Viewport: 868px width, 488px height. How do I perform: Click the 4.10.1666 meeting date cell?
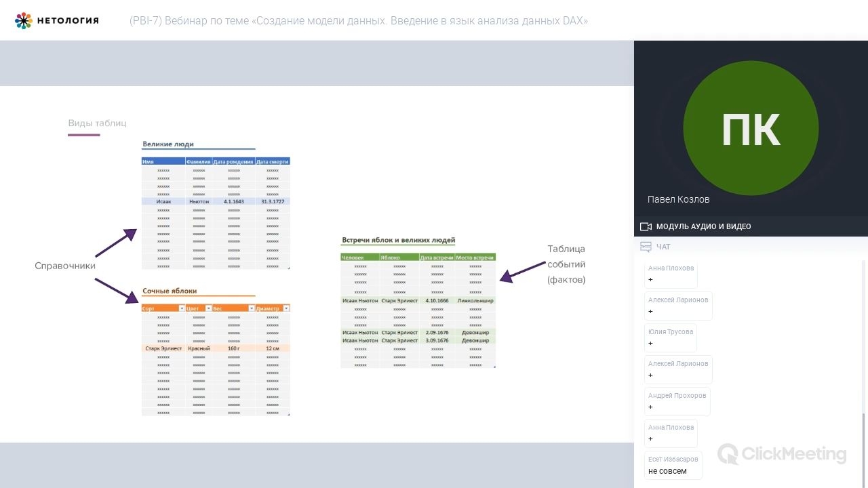coord(437,300)
